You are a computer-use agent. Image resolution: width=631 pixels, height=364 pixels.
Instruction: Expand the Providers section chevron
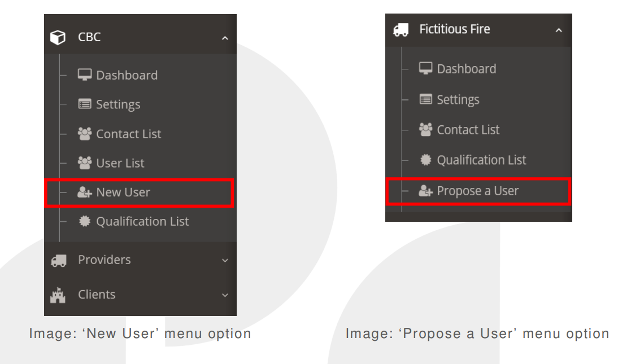pos(225,260)
